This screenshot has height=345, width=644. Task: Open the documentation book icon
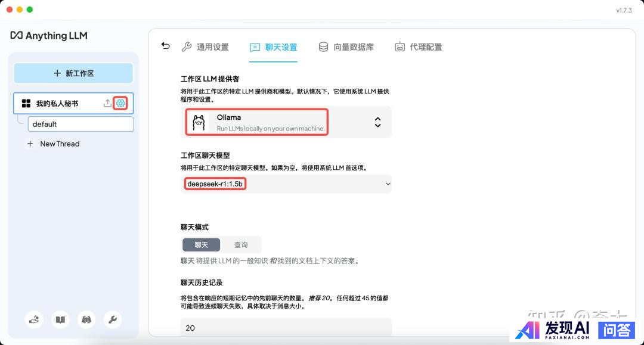coord(60,320)
